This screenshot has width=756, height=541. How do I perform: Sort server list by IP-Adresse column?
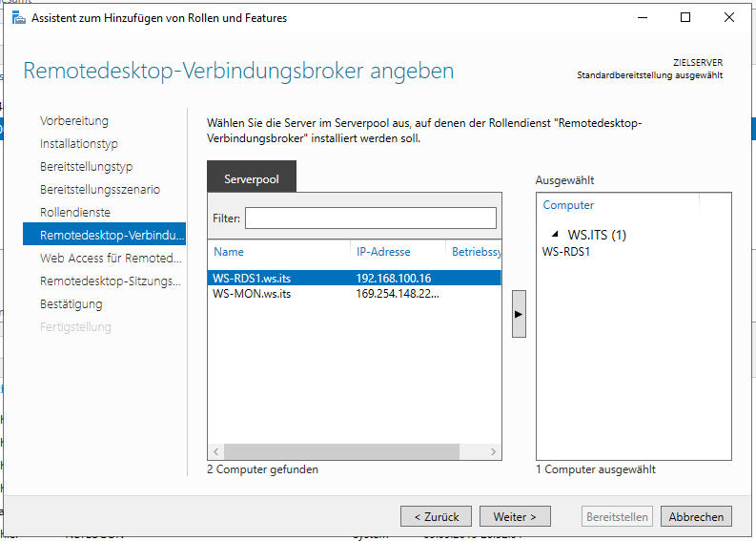point(383,252)
